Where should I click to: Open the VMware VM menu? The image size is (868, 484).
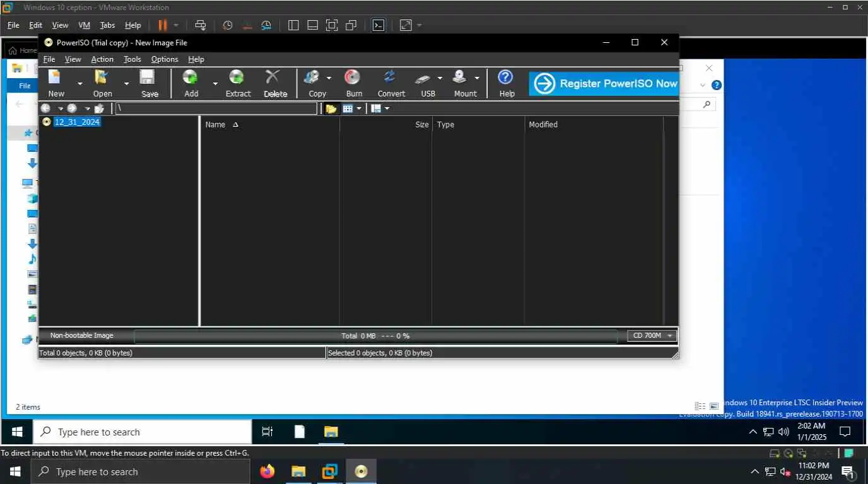85,25
